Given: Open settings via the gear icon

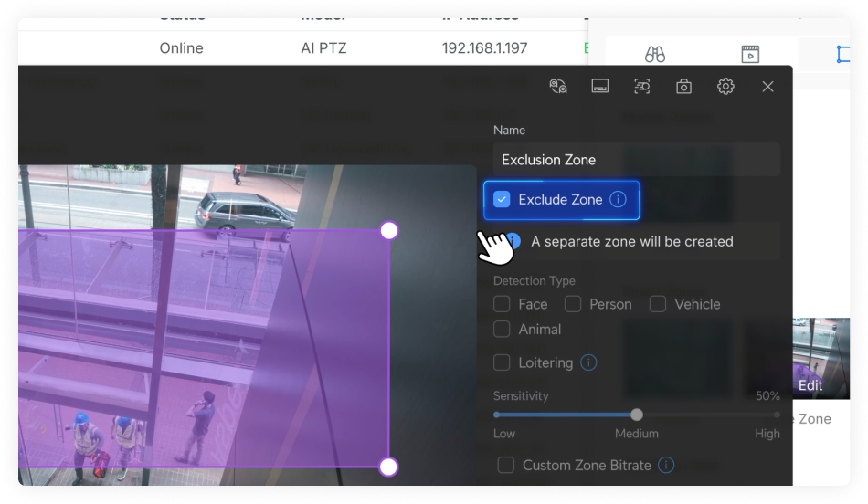Looking at the screenshot, I should click(725, 86).
